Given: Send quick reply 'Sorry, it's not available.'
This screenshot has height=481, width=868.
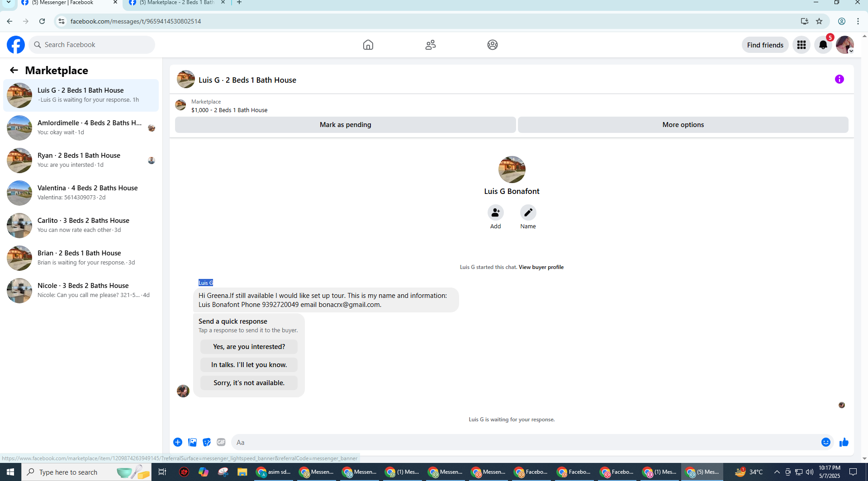Looking at the screenshot, I should click(249, 383).
